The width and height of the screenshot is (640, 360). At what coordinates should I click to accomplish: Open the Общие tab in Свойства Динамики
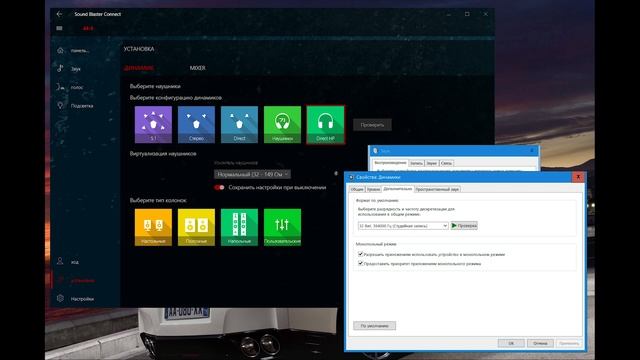(x=357, y=189)
